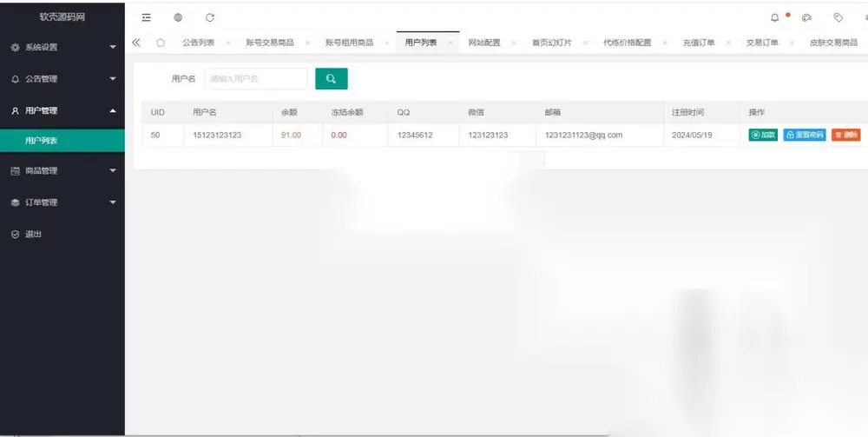Screen dimensions: 868x437
Task: Close the 充值订单 tab
Action: tap(728, 43)
